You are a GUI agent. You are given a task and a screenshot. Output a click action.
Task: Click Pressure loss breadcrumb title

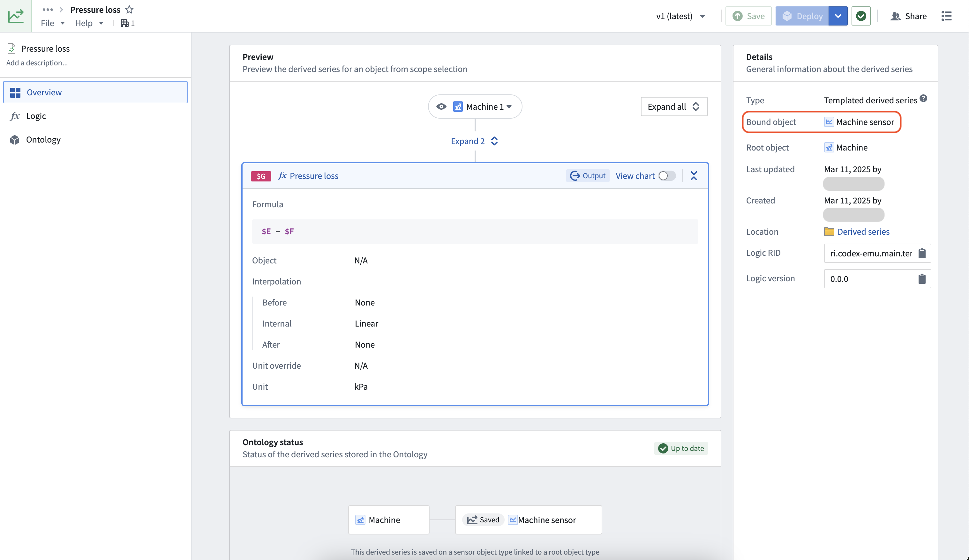(95, 10)
